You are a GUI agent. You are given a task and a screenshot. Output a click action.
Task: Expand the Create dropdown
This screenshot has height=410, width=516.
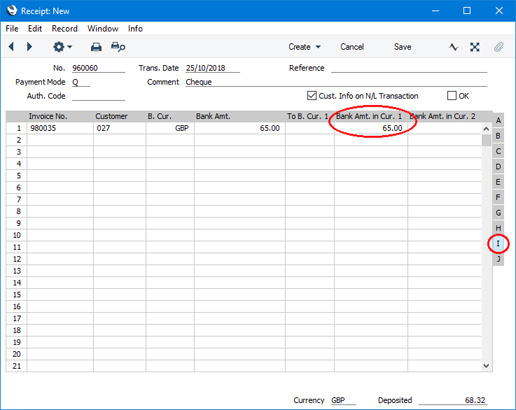tap(304, 47)
